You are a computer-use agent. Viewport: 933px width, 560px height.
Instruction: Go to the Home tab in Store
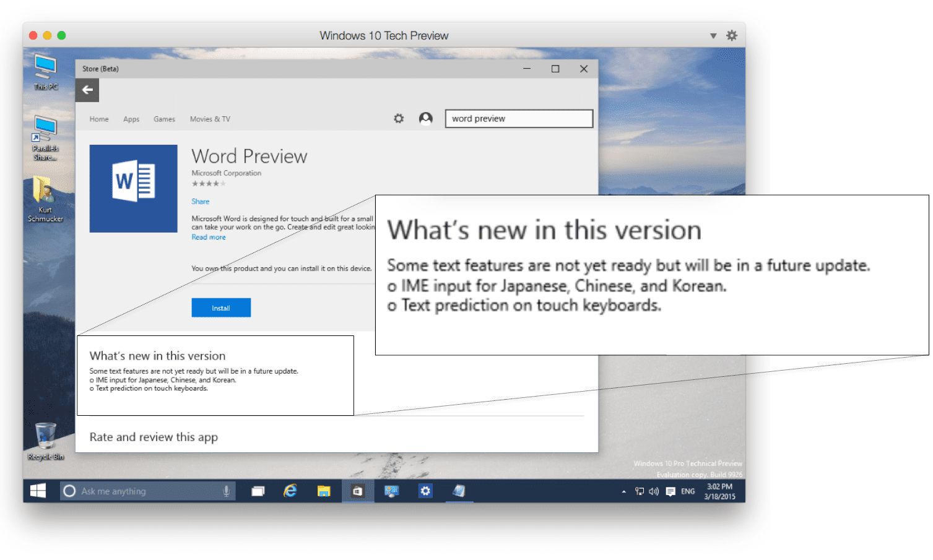tap(99, 119)
